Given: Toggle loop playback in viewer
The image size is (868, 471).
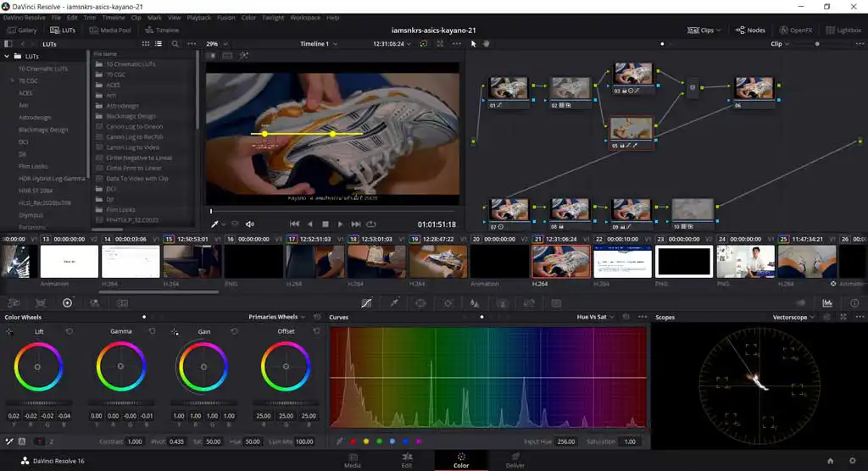Looking at the screenshot, I should click(x=371, y=224).
